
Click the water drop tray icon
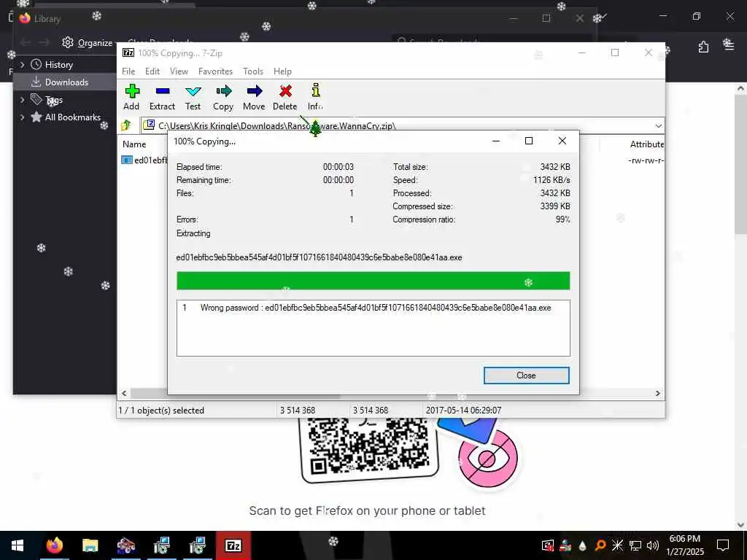pos(583,545)
